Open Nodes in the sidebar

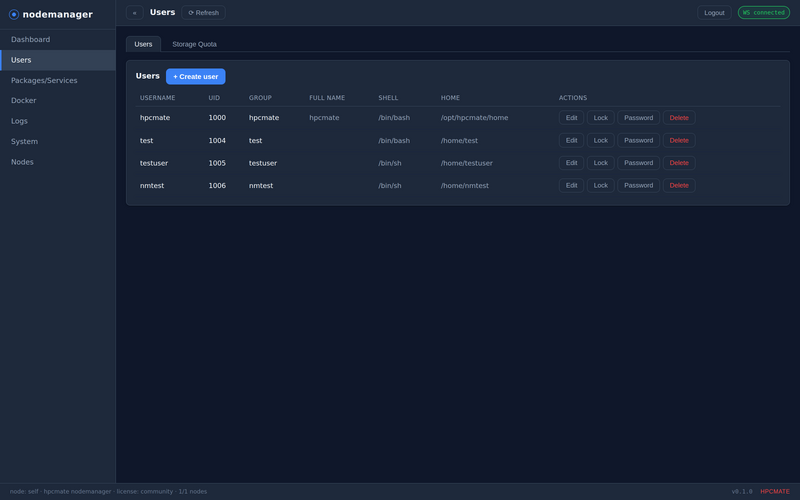tap(58, 162)
